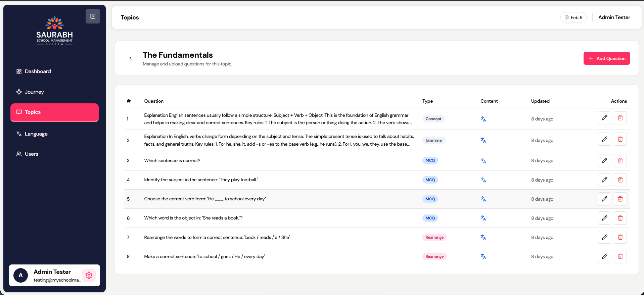
Task: Delete question 2 using trash icon
Action: coord(620,139)
